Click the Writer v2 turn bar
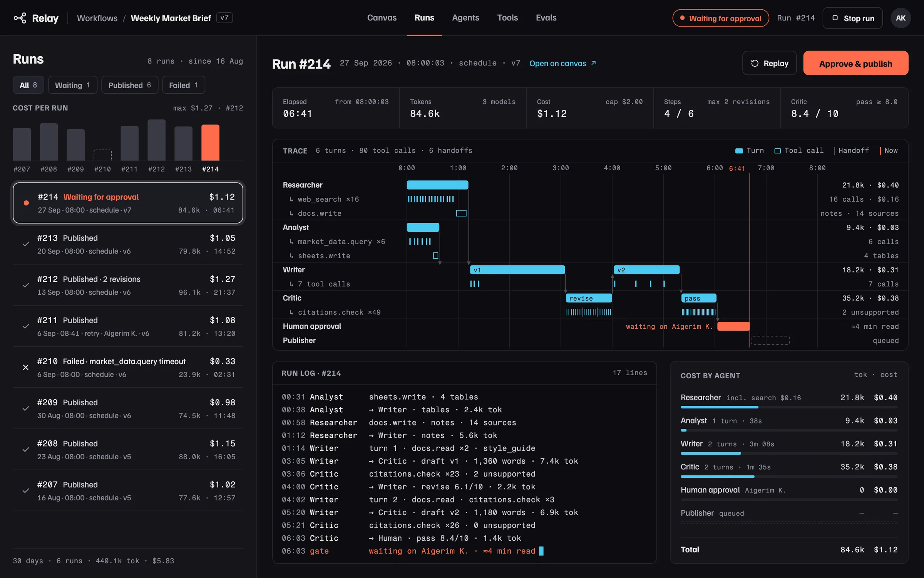924x578 pixels. tap(646, 270)
